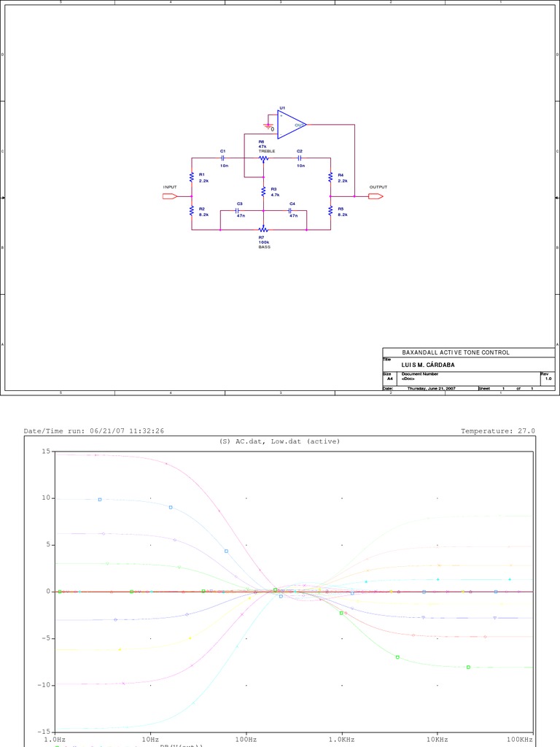Click the BASS label text

(264, 247)
